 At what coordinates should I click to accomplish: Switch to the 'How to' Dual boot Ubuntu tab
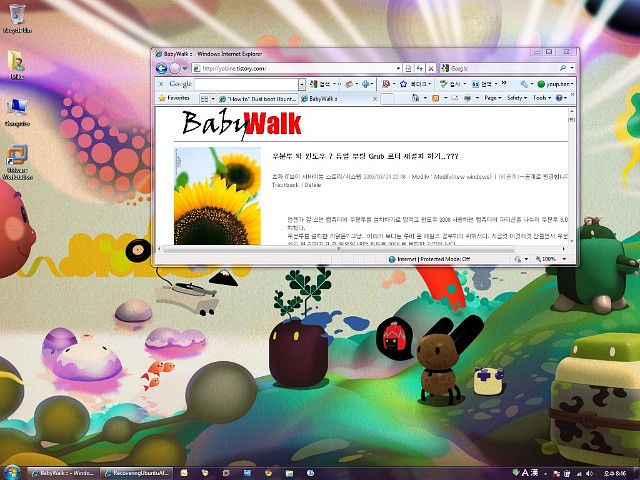(x=258, y=99)
